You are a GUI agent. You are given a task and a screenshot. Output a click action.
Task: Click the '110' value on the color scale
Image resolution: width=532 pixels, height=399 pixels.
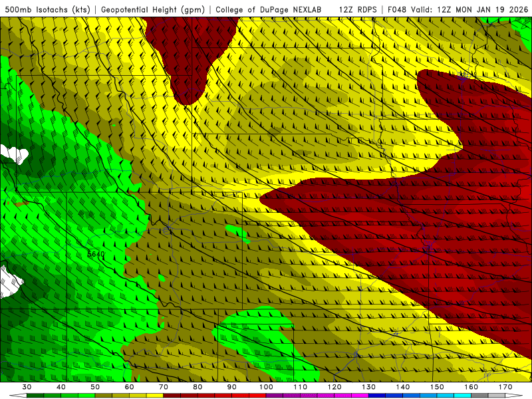click(301, 387)
